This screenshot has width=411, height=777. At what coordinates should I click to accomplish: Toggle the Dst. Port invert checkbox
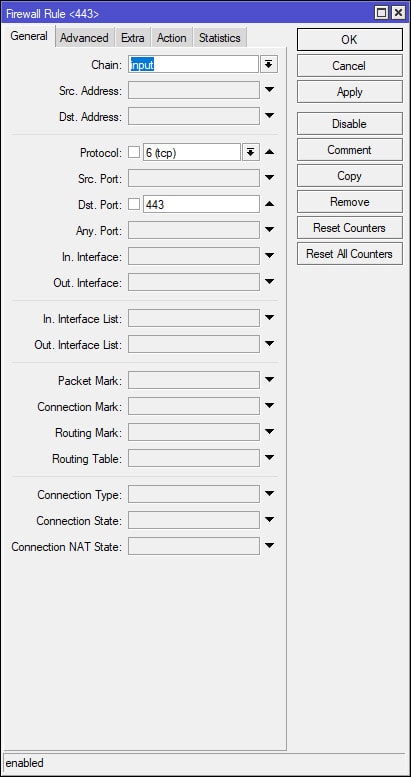[134, 204]
